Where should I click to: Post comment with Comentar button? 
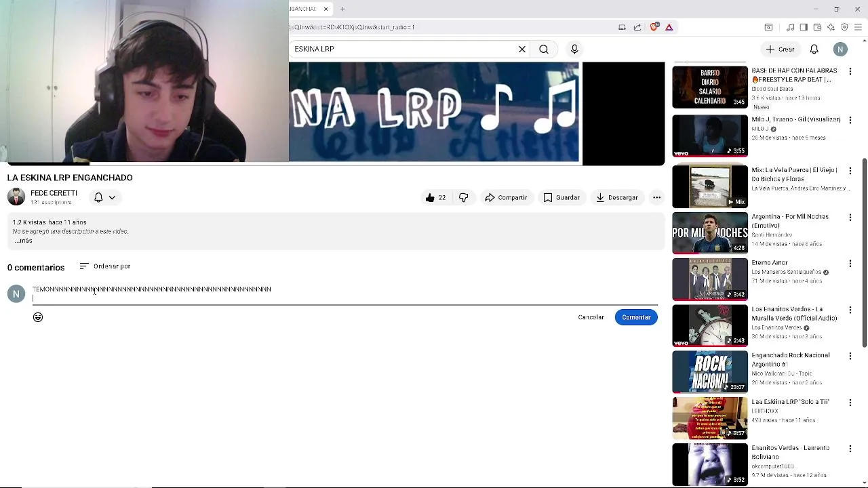coord(636,317)
